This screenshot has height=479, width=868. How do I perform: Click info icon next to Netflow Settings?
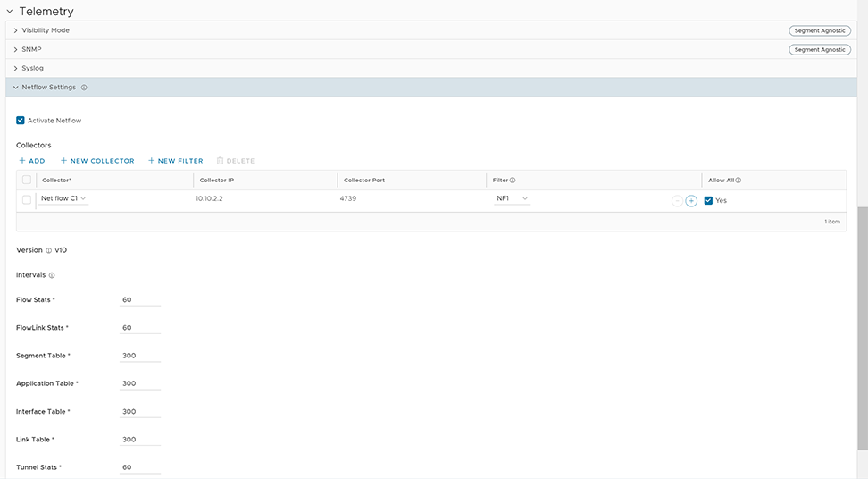tap(84, 88)
